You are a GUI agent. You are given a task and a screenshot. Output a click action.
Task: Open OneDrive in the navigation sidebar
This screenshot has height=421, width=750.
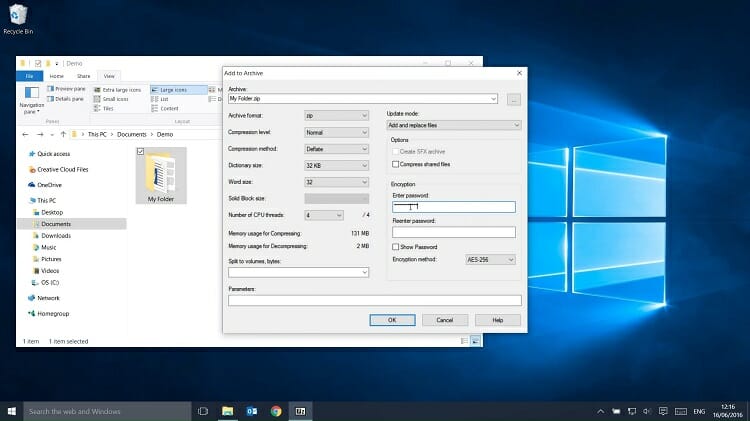point(50,184)
